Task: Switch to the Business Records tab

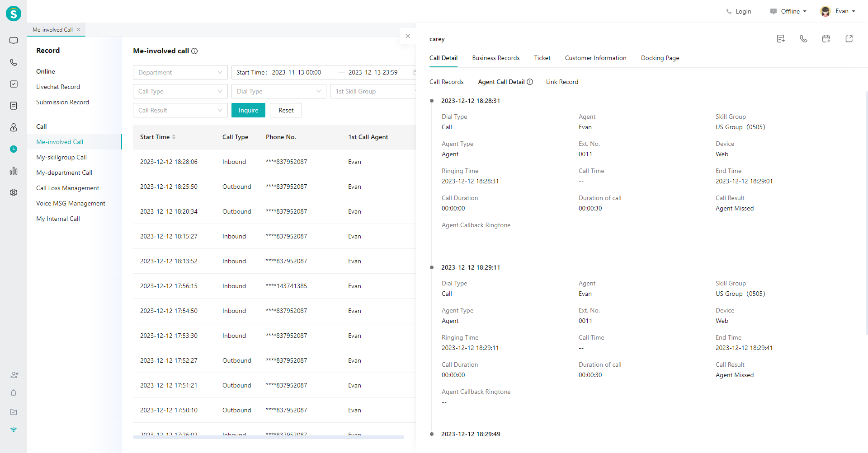Action: [496, 58]
